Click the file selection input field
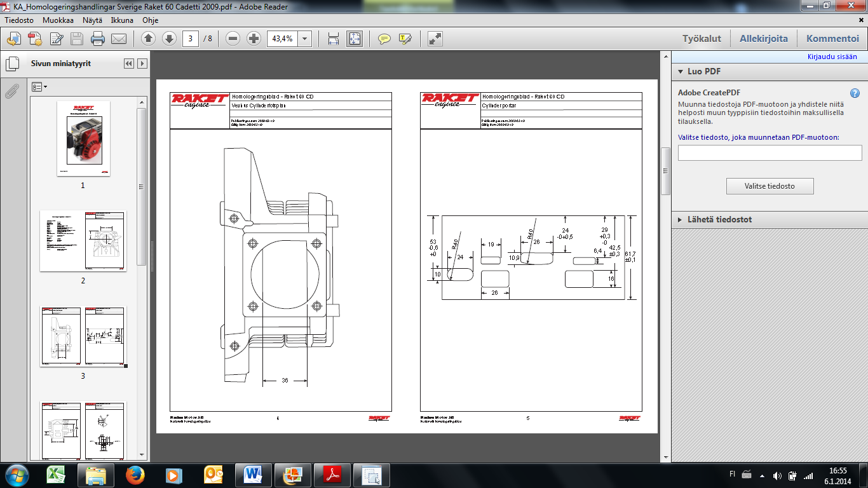This screenshot has height=488, width=868. point(770,152)
